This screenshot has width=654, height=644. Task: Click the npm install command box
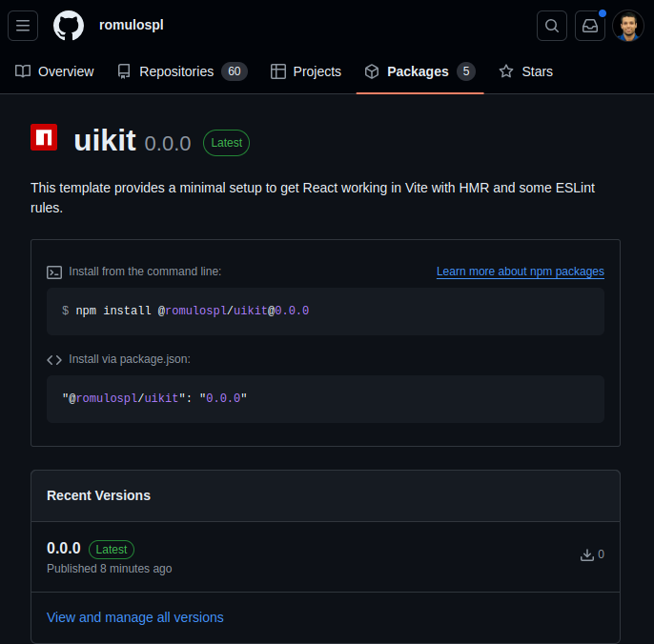point(325,312)
